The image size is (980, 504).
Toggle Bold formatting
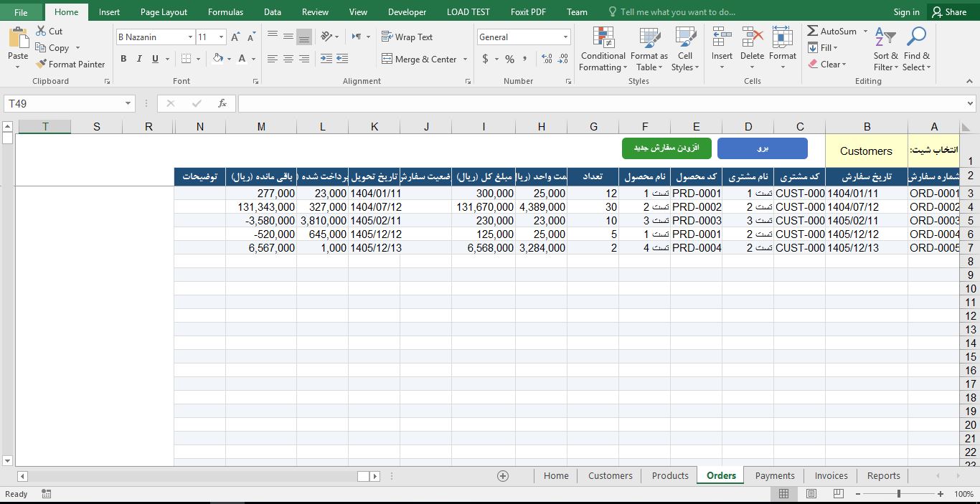123,59
